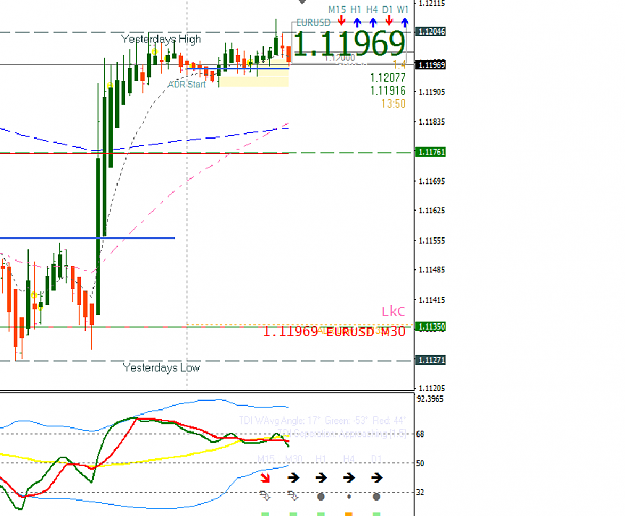
Task: Click the 1.11415 price scale value
Action: (x=432, y=300)
